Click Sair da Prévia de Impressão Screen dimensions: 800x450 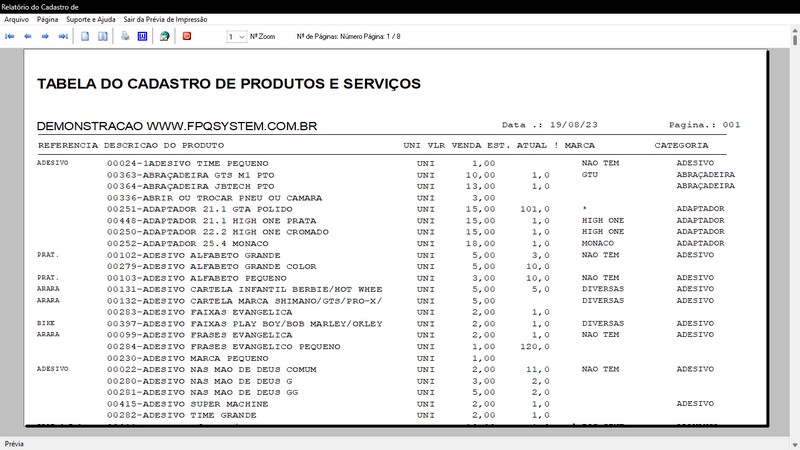166,19
